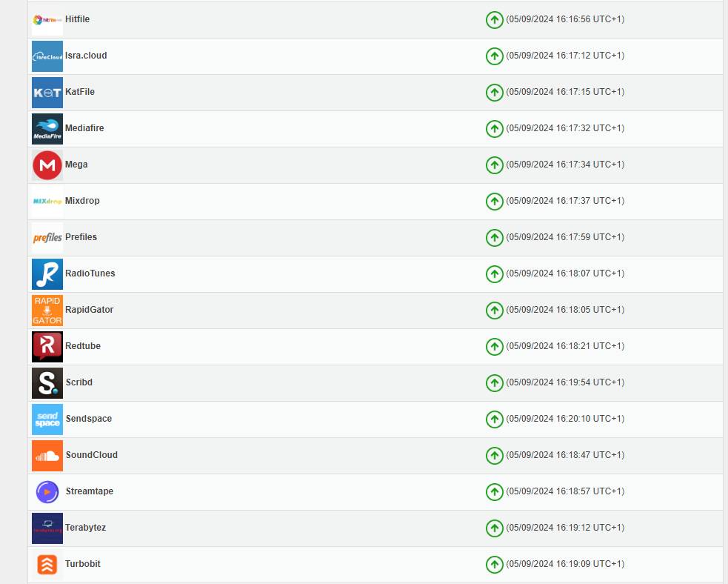Select the Mega host name
The image size is (728, 584).
coord(76,165)
